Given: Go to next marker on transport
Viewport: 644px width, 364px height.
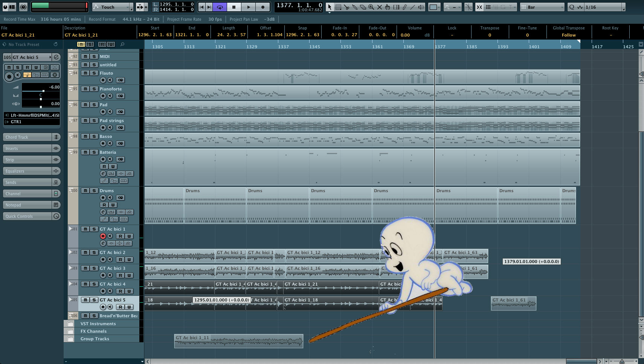Looking at the screenshot, I should point(209,7).
